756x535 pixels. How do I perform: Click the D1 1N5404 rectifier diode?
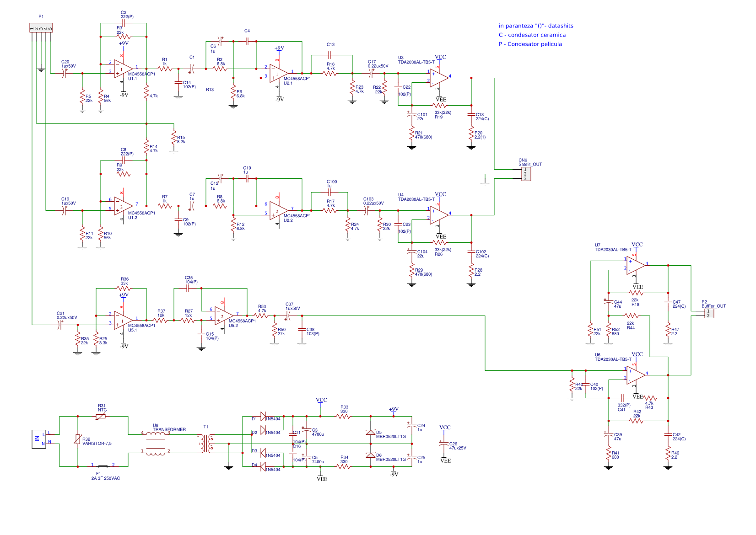[x=263, y=416]
